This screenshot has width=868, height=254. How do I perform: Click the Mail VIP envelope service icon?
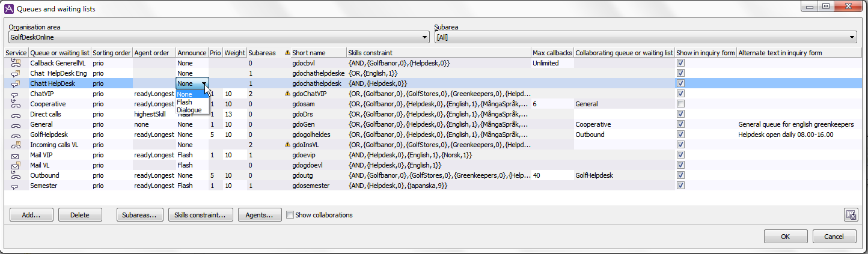(x=16, y=155)
